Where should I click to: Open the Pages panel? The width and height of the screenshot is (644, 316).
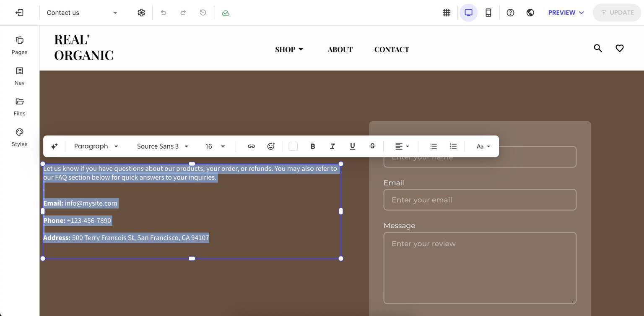[20, 45]
